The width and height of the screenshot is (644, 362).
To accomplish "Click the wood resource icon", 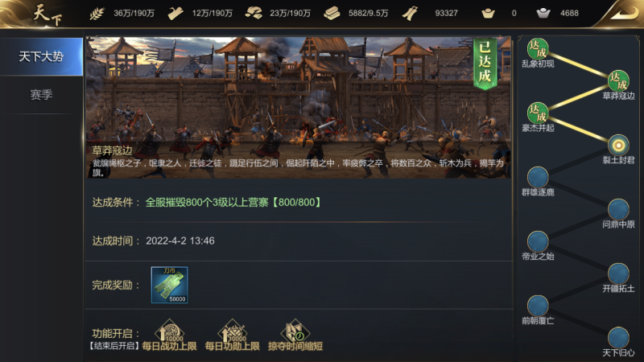I will point(175,14).
